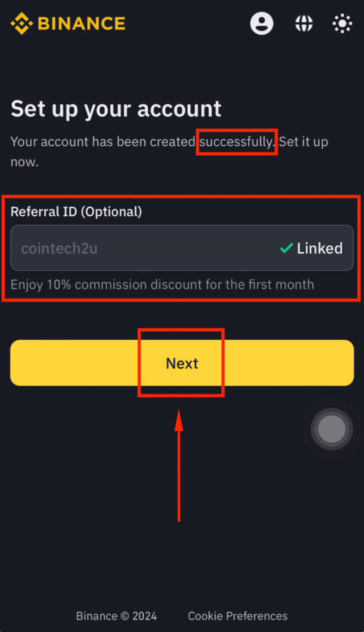This screenshot has height=632, width=364.
Task: Tap the floating gray circle button
Action: (332, 429)
